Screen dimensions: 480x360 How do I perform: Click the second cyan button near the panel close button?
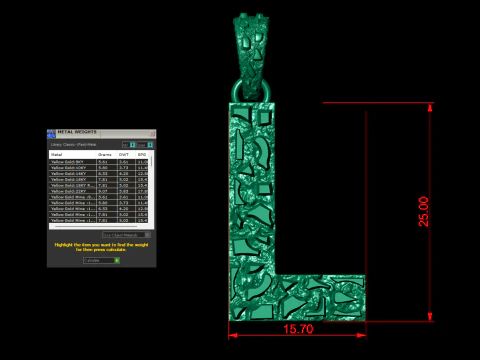(150, 145)
